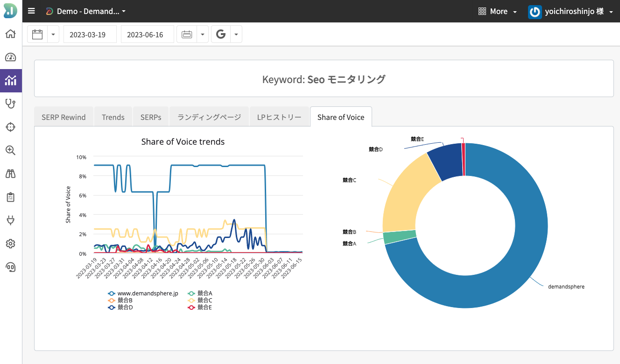Toggle 競合C legend series
This screenshot has height=364, width=620.
(x=200, y=301)
